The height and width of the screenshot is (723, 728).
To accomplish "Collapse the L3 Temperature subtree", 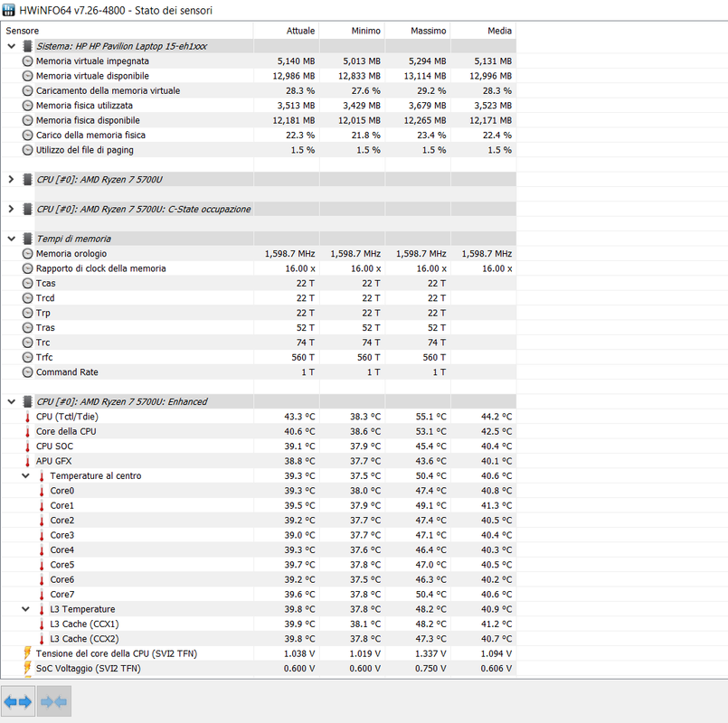I will pyautogui.click(x=26, y=609).
